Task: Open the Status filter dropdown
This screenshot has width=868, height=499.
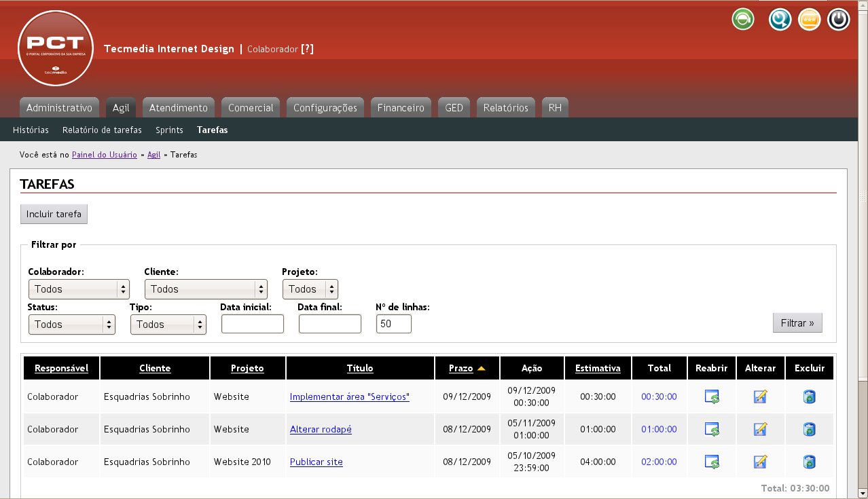Action: click(x=72, y=325)
